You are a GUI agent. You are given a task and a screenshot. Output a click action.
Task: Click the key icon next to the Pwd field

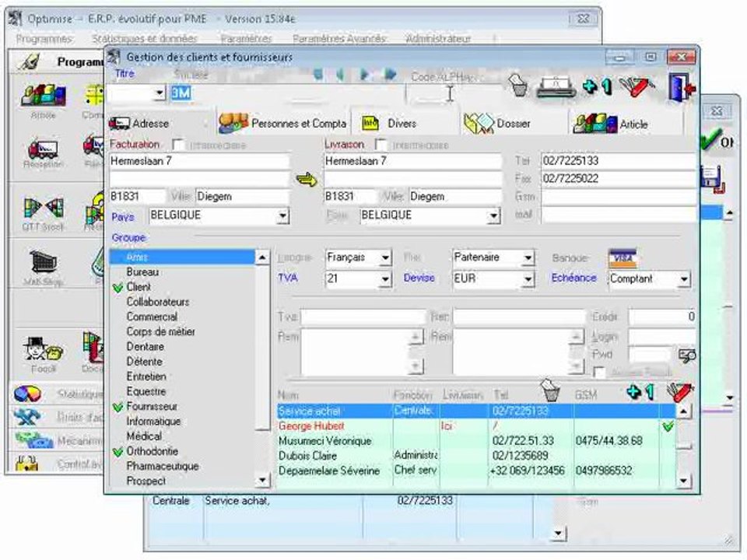coord(687,355)
